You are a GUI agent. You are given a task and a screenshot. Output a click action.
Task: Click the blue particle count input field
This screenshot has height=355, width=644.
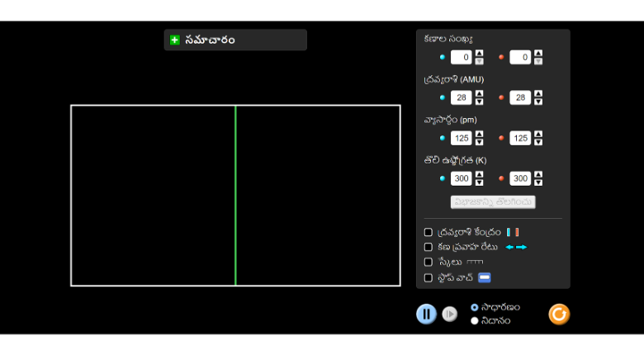click(x=461, y=57)
